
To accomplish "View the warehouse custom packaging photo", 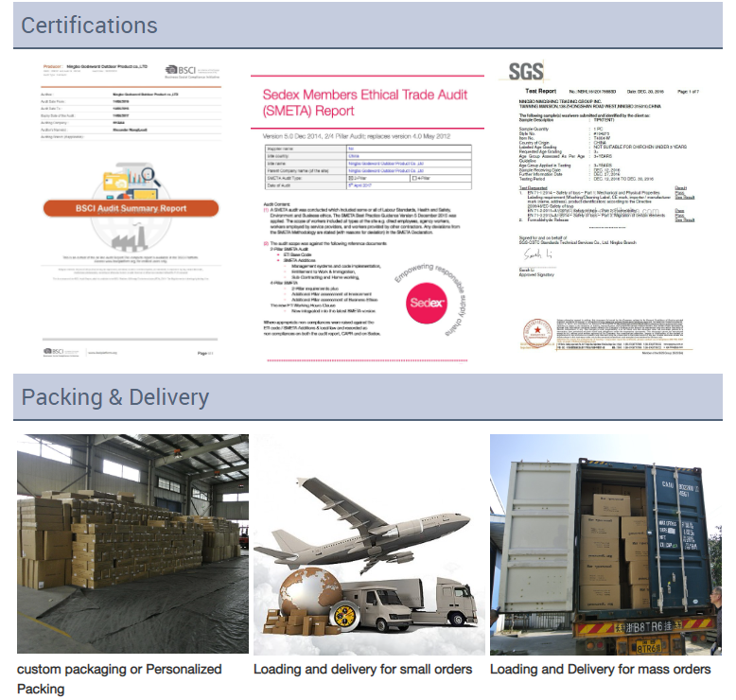I will tap(132, 544).
